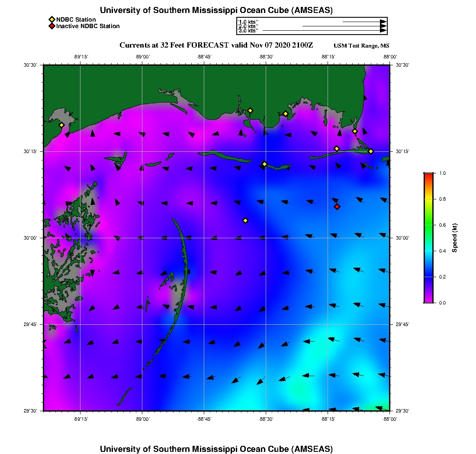
Task: Click the '-88°45'' longitude label on bottom axis
Action: [x=204, y=419]
